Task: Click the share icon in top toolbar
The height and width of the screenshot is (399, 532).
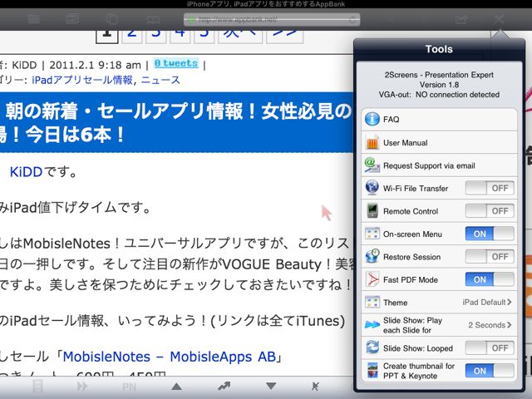Action: 461,19
